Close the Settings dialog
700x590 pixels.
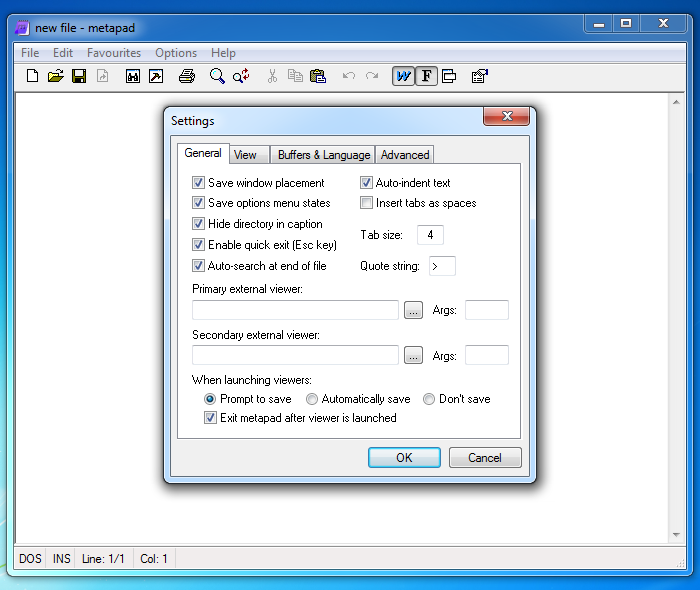[507, 116]
